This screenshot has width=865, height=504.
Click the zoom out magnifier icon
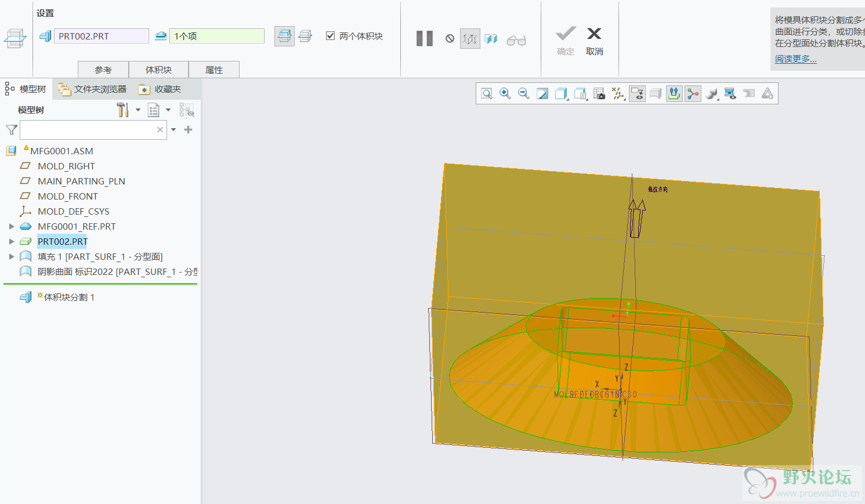pyautogui.click(x=524, y=93)
